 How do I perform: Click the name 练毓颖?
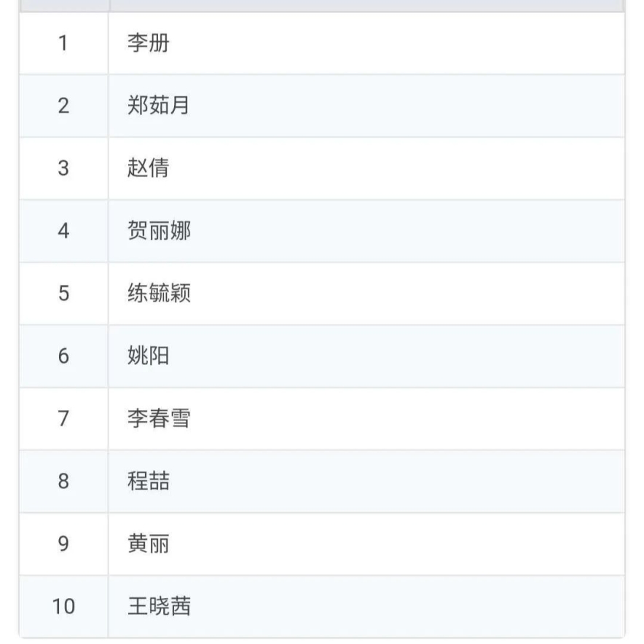(x=159, y=294)
